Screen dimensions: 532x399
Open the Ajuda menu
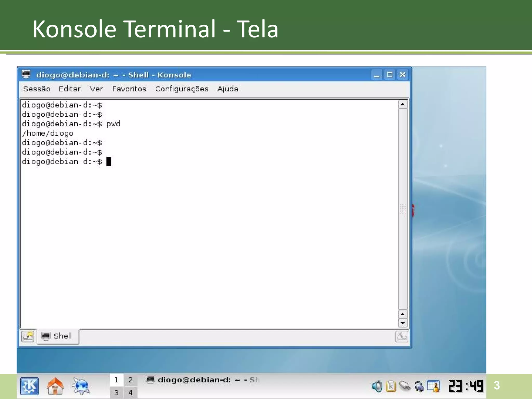(x=228, y=89)
